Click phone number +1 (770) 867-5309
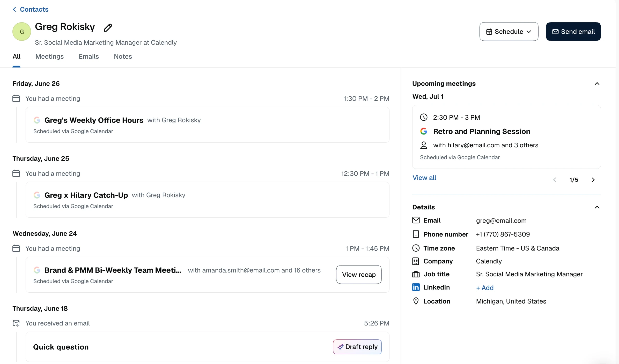Viewport: 619px width, 364px height. [503, 234]
